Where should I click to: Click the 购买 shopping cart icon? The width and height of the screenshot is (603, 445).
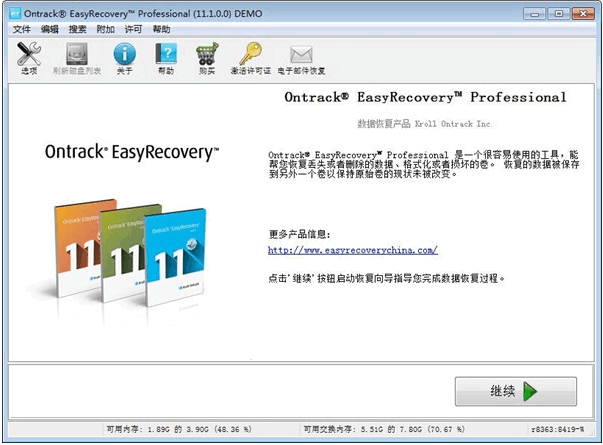(x=207, y=58)
